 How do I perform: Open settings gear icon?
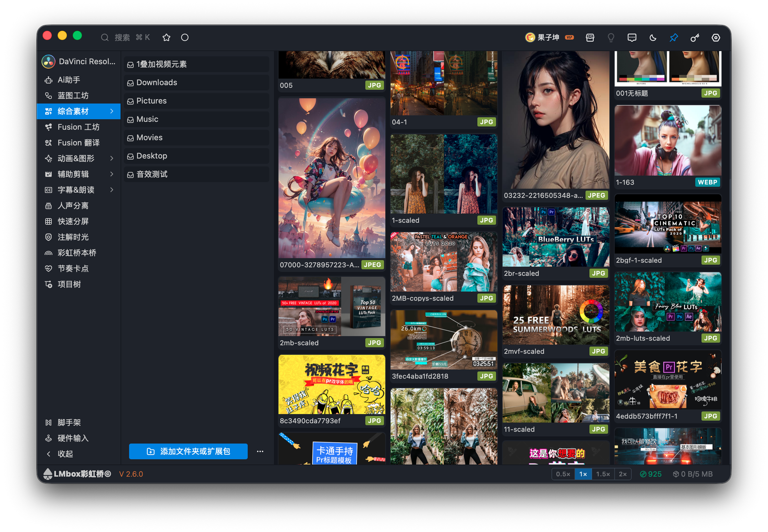716,37
